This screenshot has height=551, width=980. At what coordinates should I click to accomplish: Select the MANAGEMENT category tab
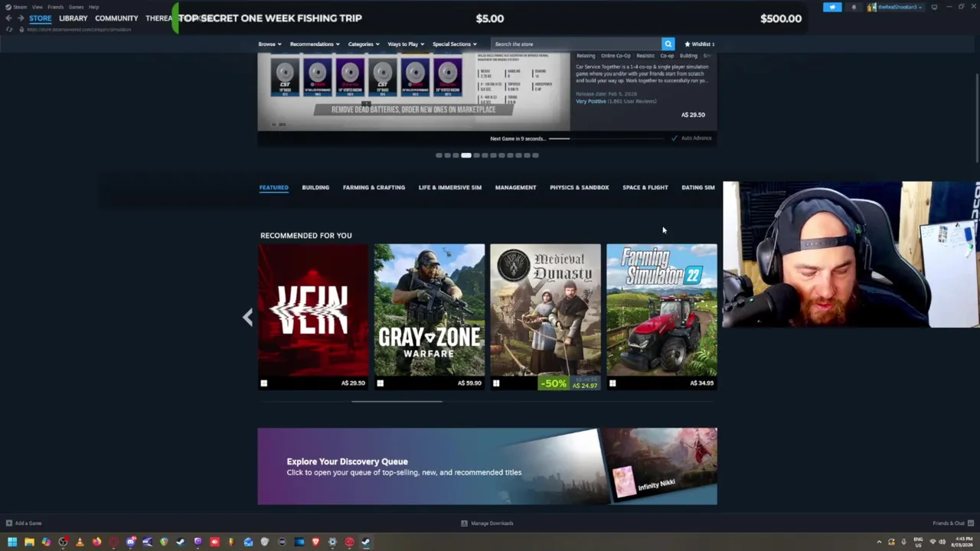coord(515,187)
